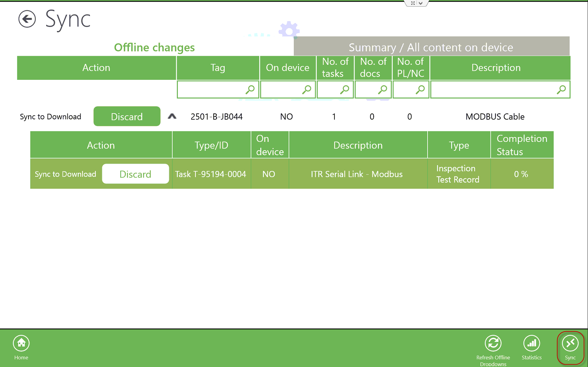Click the search magnifier in Tag filter
The width and height of the screenshot is (588, 367).
250,89
